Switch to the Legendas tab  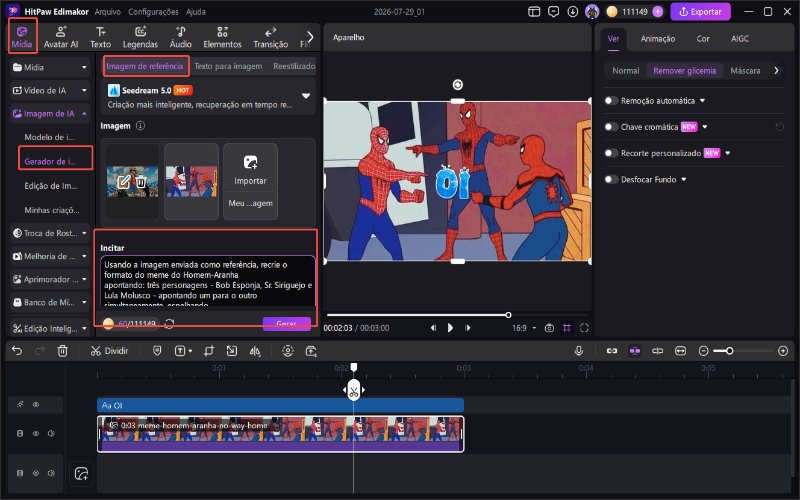coord(140,37)
